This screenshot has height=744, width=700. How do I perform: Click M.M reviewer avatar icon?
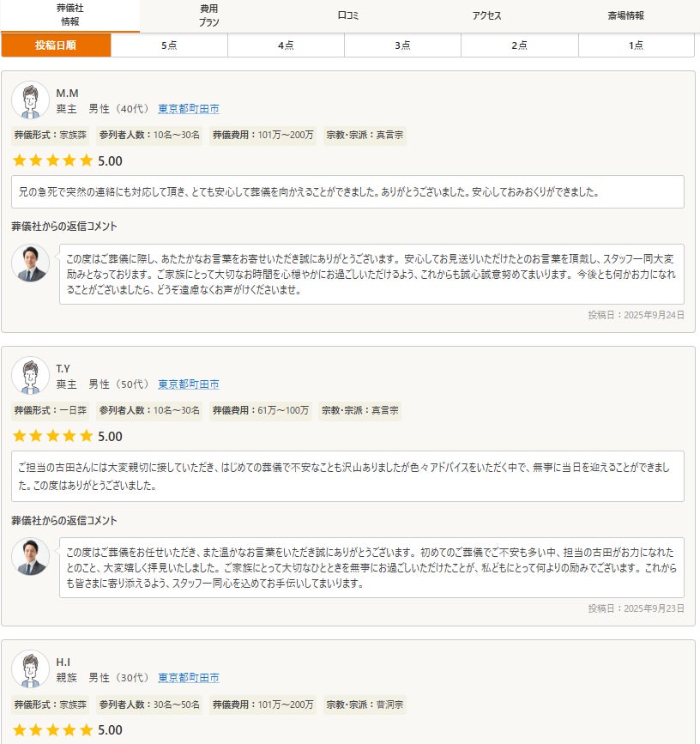pyautogui.click(x=30, y=100)
